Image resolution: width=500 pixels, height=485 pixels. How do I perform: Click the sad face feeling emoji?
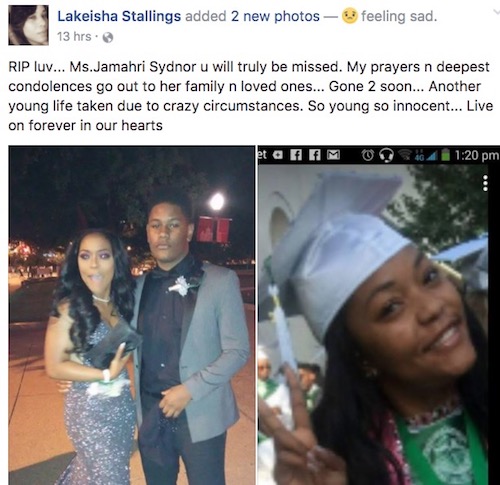pyautogui.click(x=350, y=16)
